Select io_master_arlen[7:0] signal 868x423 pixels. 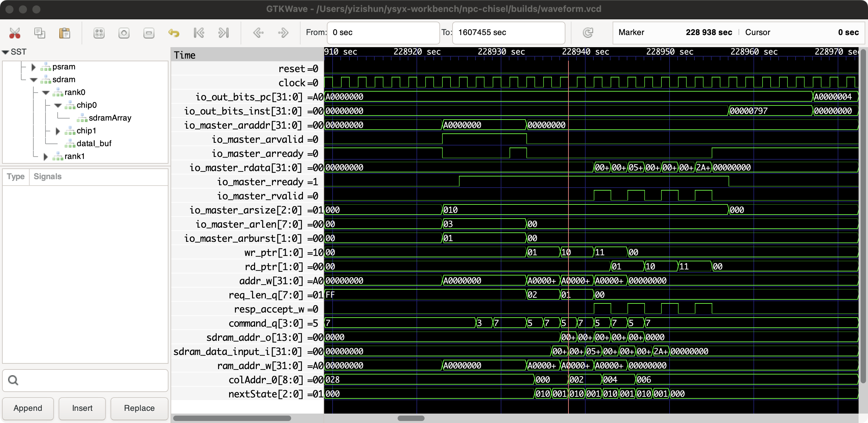[247, 224]
